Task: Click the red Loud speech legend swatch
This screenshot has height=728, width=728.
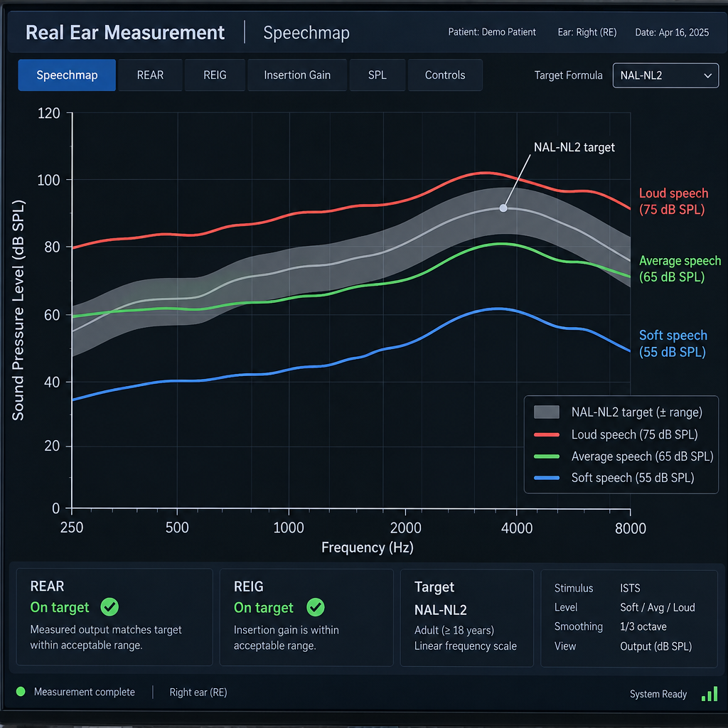Action: [x=547, y=434]
